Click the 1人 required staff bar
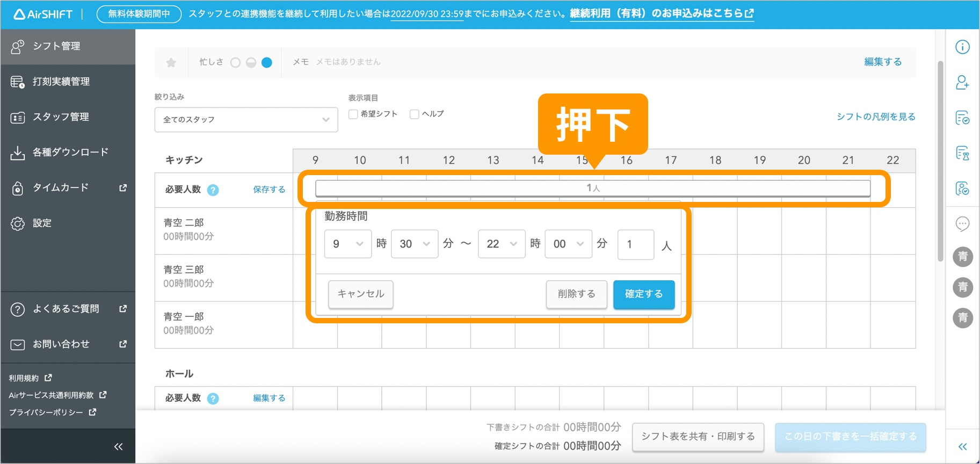Screen dimensions: 980x464 (592, 189)
